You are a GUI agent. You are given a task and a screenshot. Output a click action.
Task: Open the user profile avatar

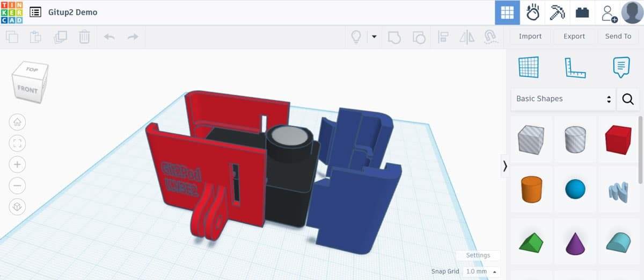(x=632, y=12)
